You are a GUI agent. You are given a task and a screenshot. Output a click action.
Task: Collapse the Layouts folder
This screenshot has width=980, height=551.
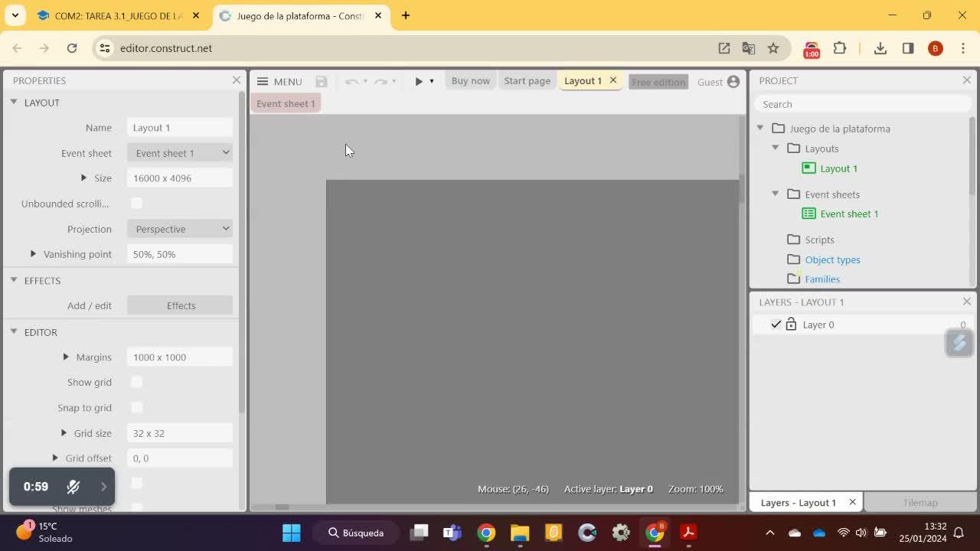pyautogui.click(x=776, y=148)
